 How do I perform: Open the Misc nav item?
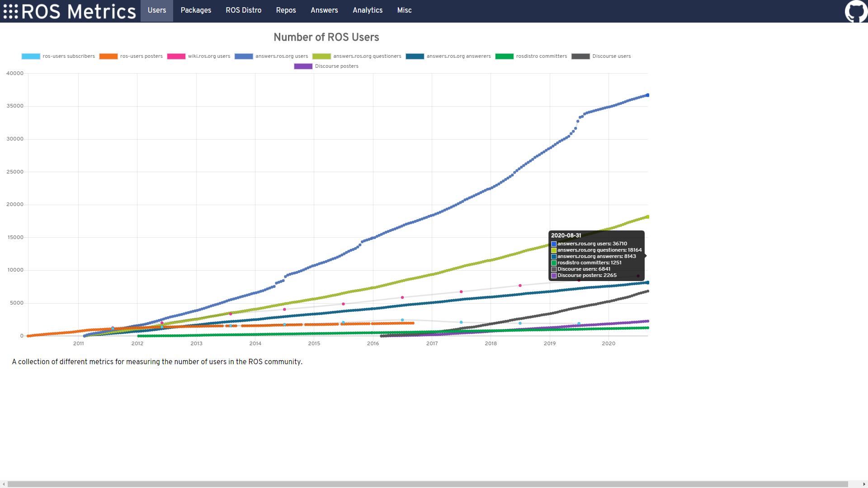404,10
